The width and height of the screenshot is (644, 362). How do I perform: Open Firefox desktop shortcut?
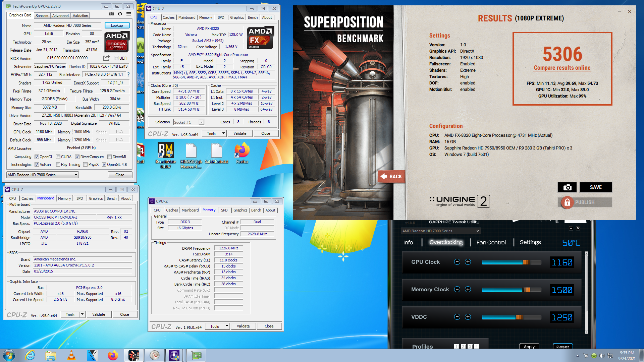click(242, 153)
